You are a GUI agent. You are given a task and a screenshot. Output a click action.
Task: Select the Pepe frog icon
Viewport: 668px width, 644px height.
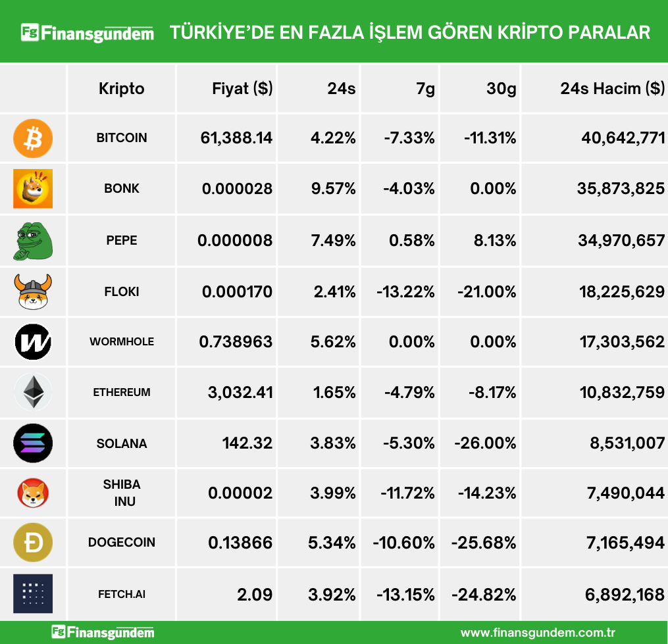point(33,241)
